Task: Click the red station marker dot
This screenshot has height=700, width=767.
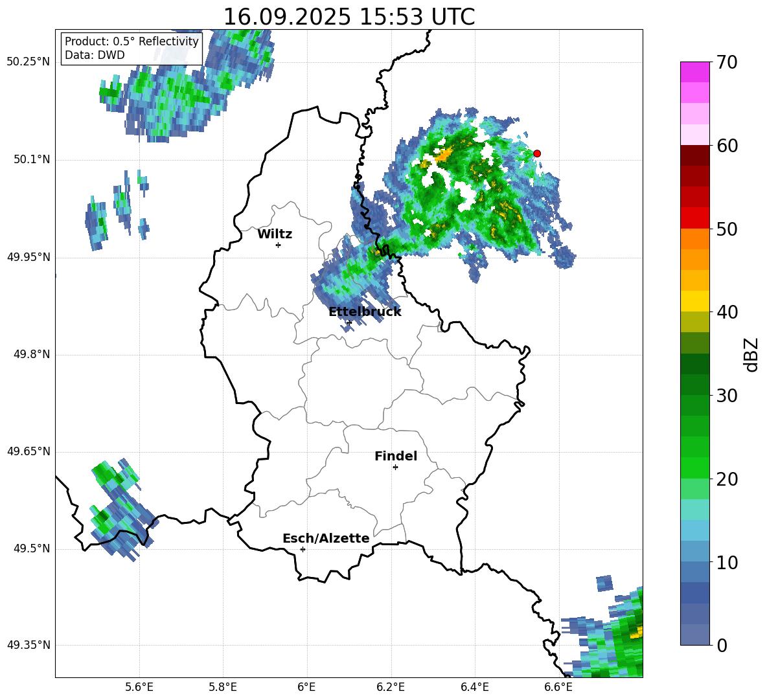Action: (536, 153)
